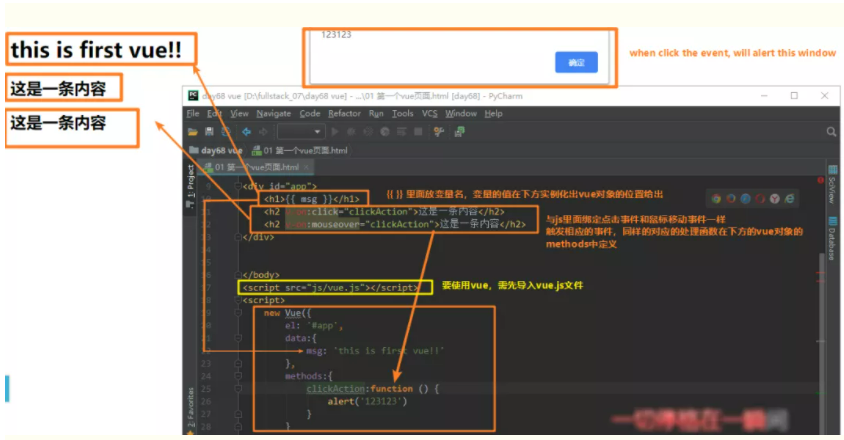Click alert('123123') code line

click(367, 402)
